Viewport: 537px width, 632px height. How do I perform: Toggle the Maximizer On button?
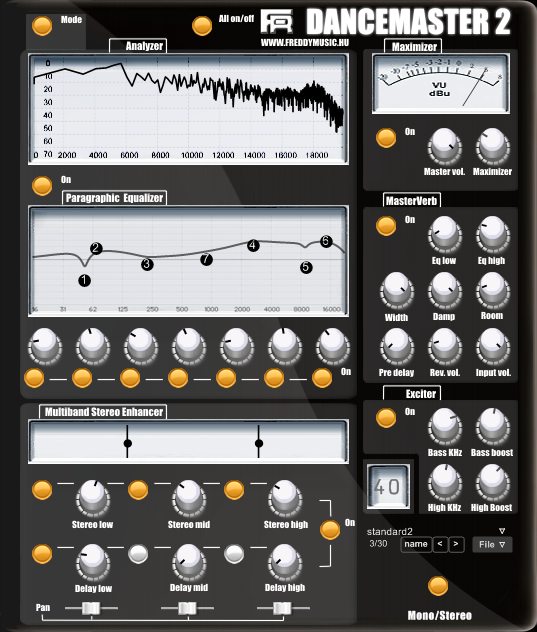(x=386, y=138)
